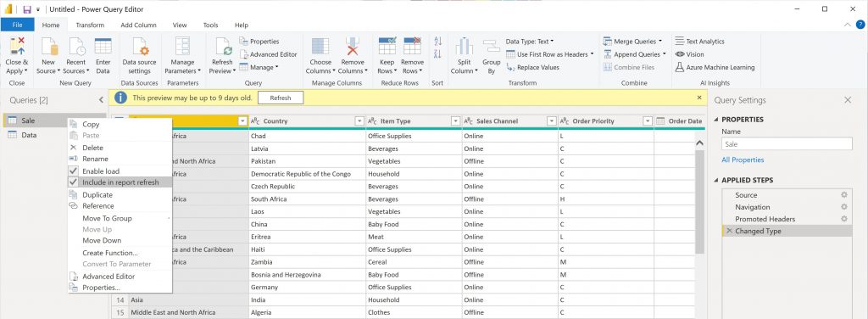
Task: Click Choose Columns icon
Action: point(320,46)
